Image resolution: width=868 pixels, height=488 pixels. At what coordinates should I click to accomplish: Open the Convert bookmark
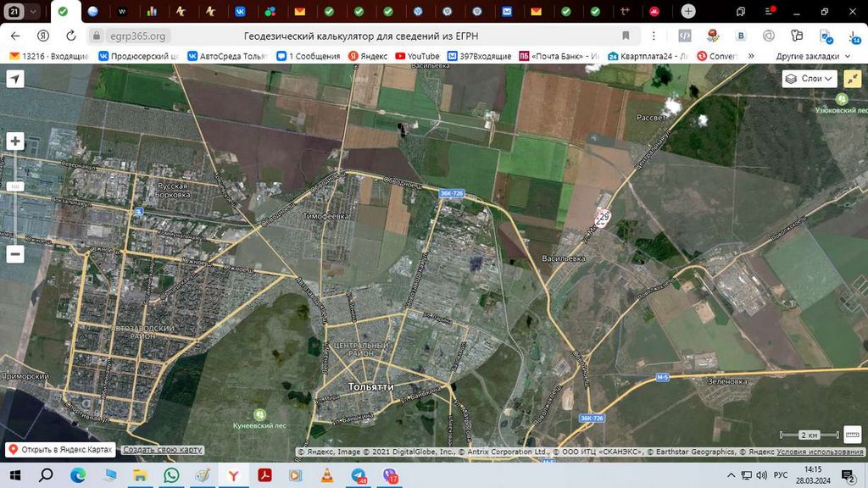point(717,56)
